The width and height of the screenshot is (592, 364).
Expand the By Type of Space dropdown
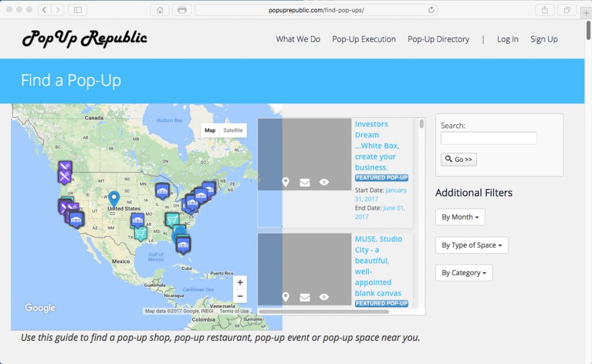pyautogui.click(x=471, y=245)
